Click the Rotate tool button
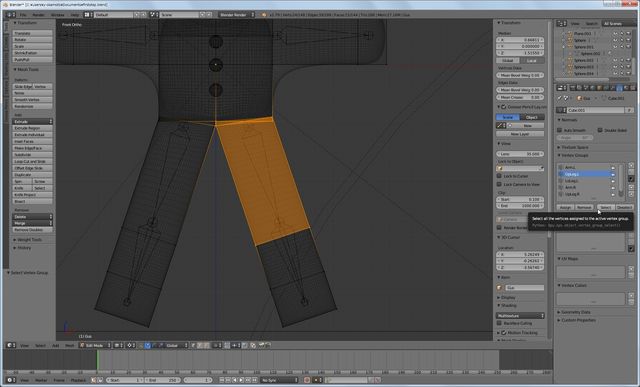Screen dimensions: 640x387 pos(32,40)
